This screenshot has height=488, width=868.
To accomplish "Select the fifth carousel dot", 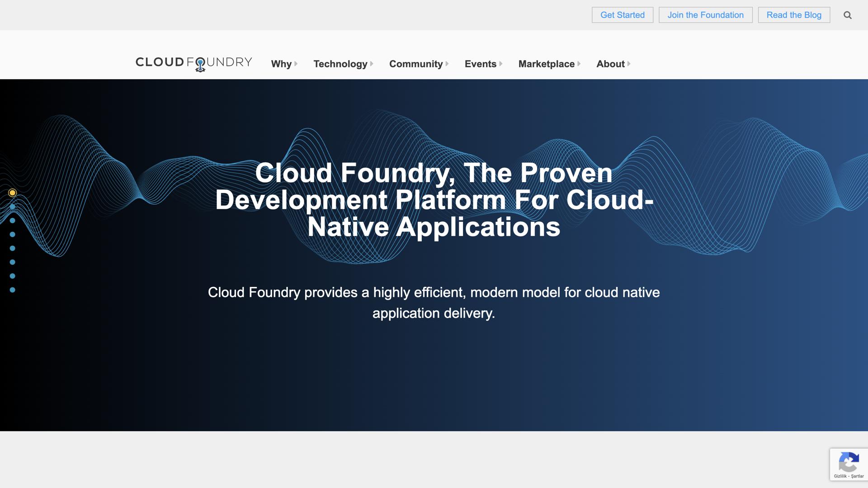I will click(13, 248).
